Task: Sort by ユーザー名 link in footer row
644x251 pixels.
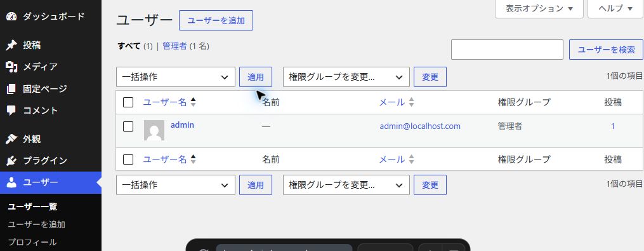Action: coord(165,159)
